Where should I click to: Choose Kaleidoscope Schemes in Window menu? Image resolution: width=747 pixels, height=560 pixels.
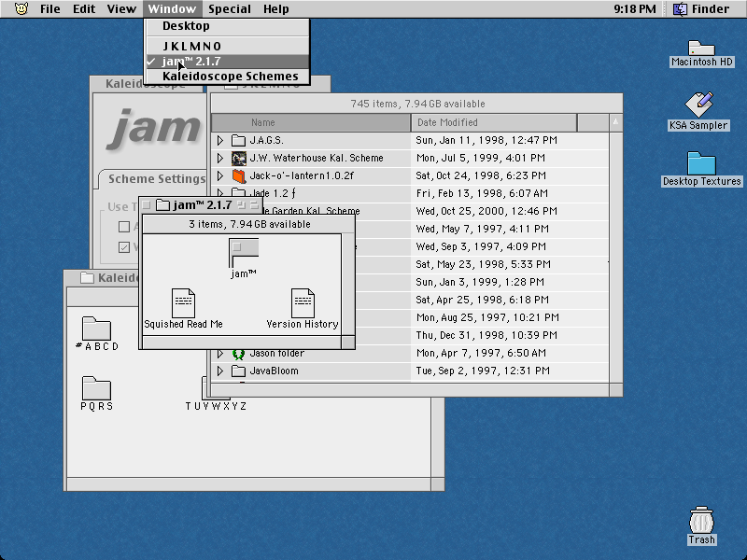point(227,77)
